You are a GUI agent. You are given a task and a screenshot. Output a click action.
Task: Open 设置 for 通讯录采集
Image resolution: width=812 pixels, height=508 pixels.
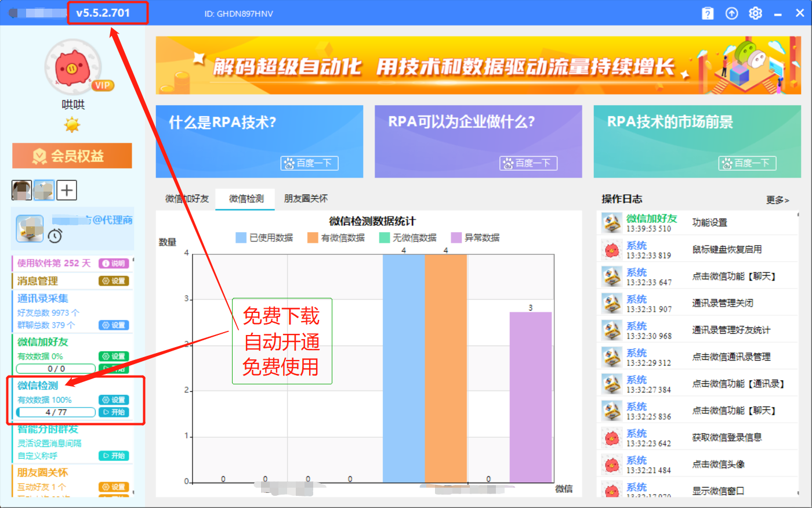[114, 325]
